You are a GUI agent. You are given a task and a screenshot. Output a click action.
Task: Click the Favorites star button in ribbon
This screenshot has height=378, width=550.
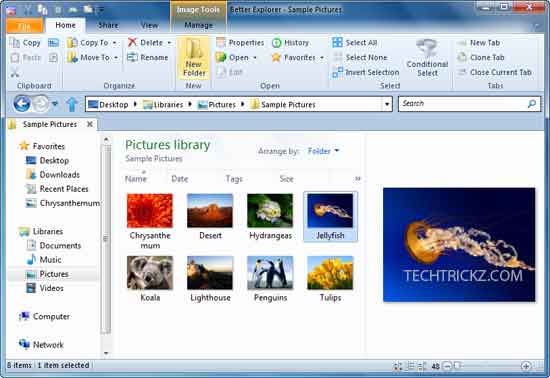click(294, 58)
